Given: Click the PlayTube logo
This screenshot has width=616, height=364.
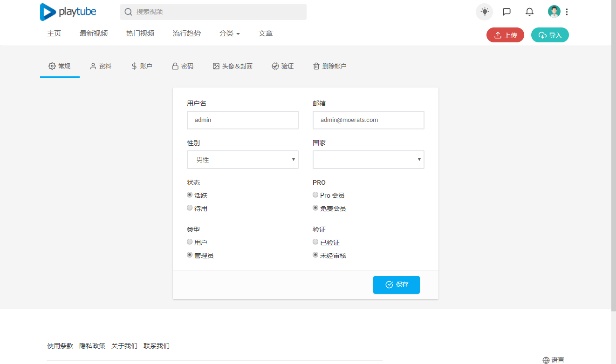Looking at the screenshot, I should click(x=68, y=12).
